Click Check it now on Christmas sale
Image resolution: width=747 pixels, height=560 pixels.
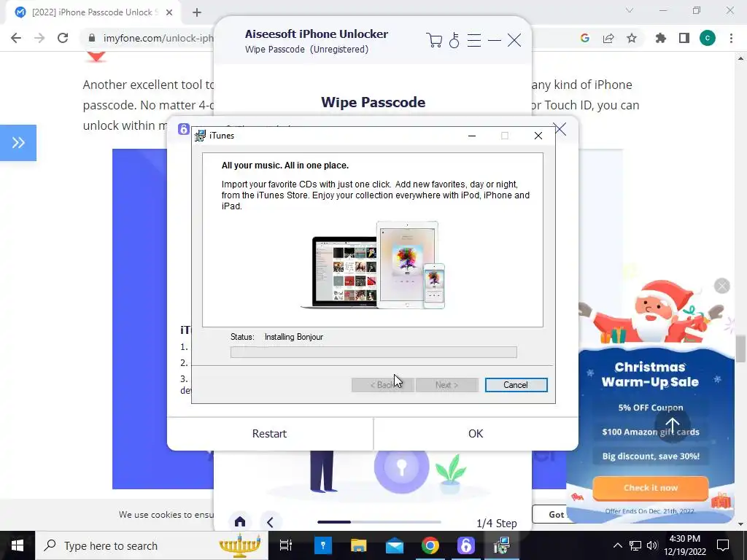(x=651, y=488)
